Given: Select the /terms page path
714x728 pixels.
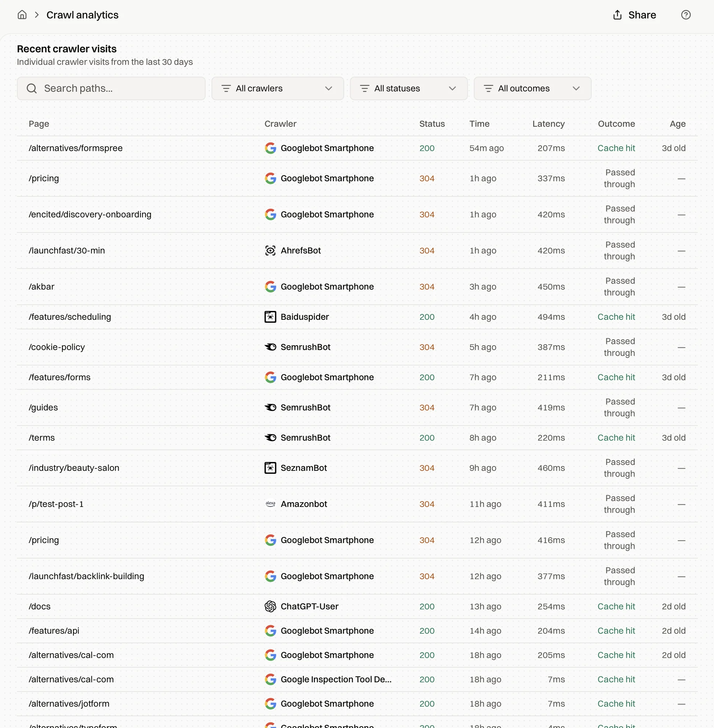Looking at the screenshot, I should point(41,437).
